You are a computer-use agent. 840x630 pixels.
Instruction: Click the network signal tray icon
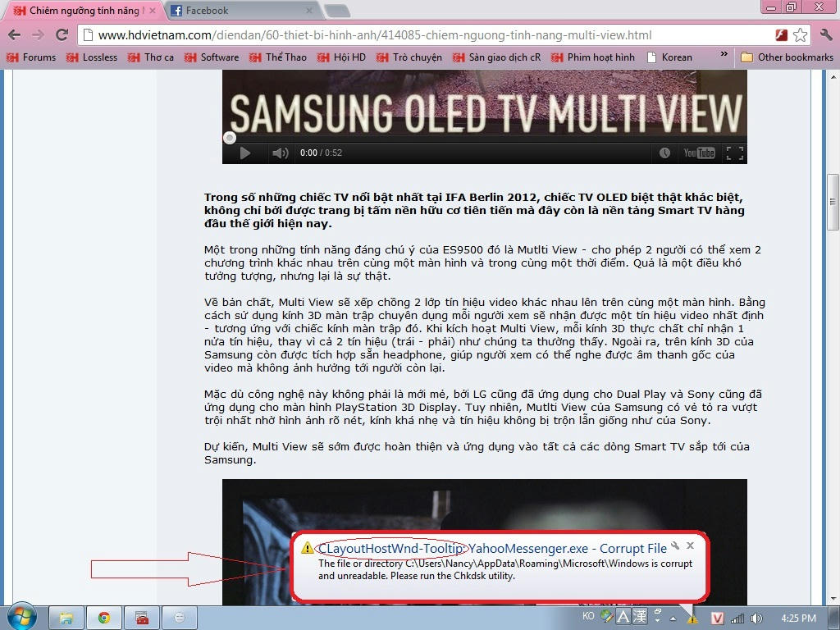coord(737,619)
